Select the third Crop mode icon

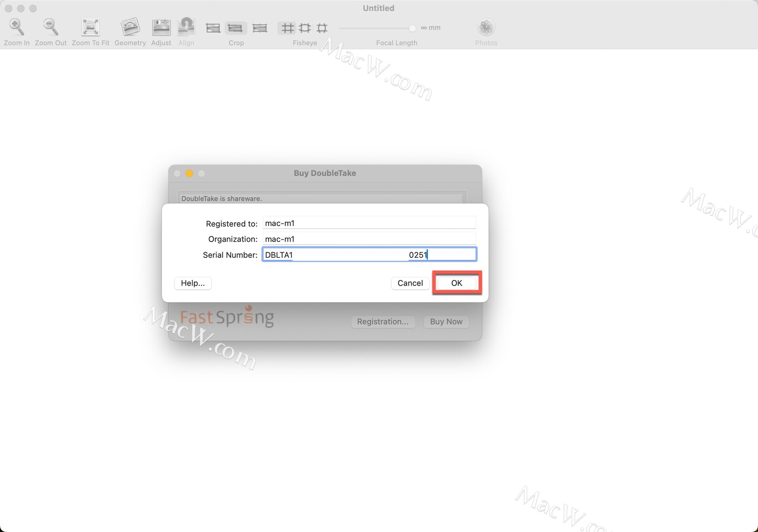pos(260,28)
